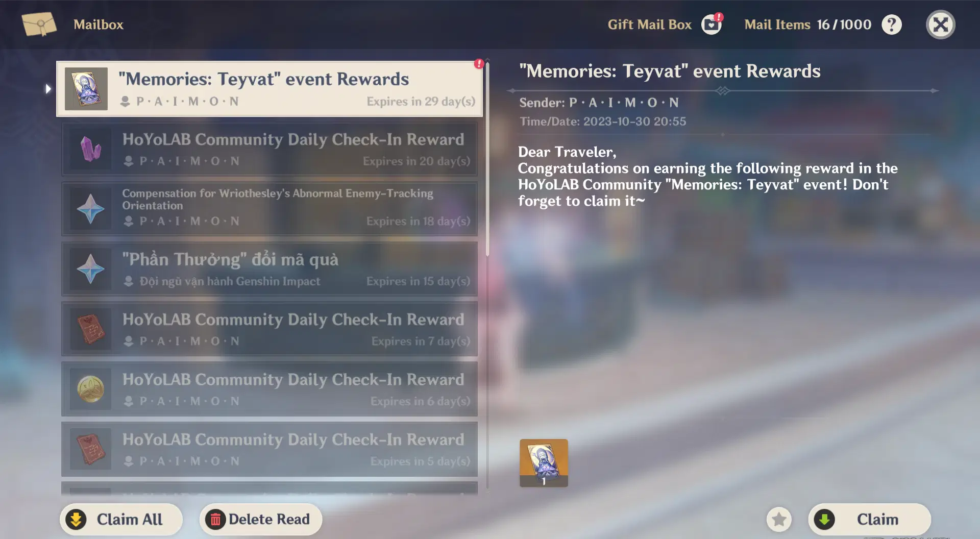Close the Mailbox with the X icon

[x=940, y=24]
